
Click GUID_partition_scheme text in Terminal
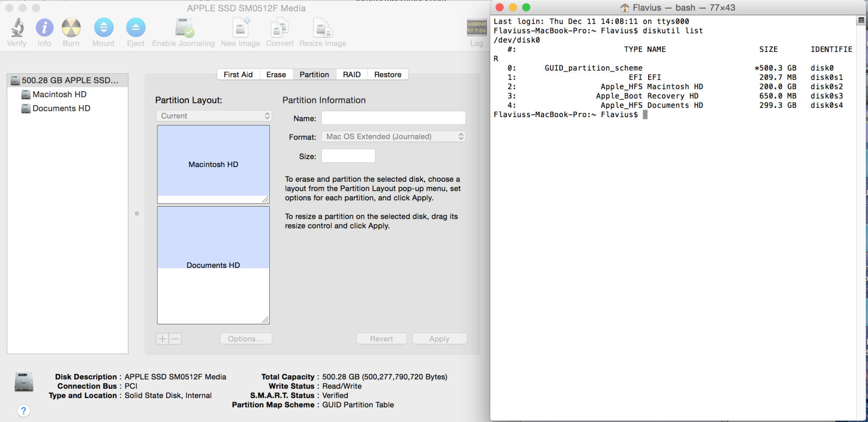pyautogui.click(x=594, y=68)
